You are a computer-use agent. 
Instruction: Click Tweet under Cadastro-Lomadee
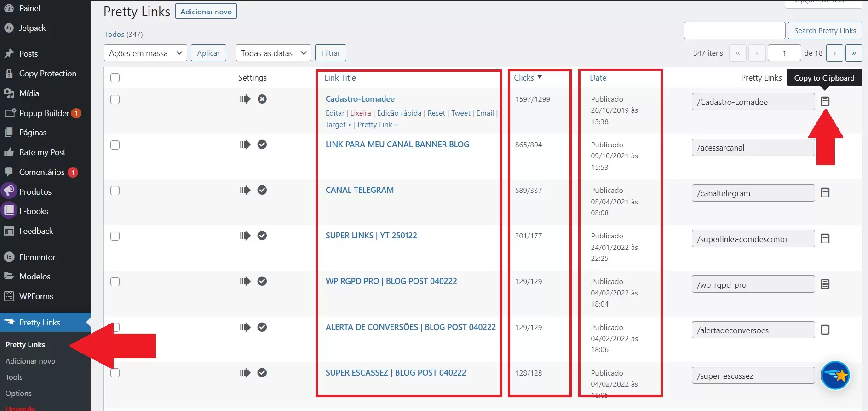(x=461, y=113)
